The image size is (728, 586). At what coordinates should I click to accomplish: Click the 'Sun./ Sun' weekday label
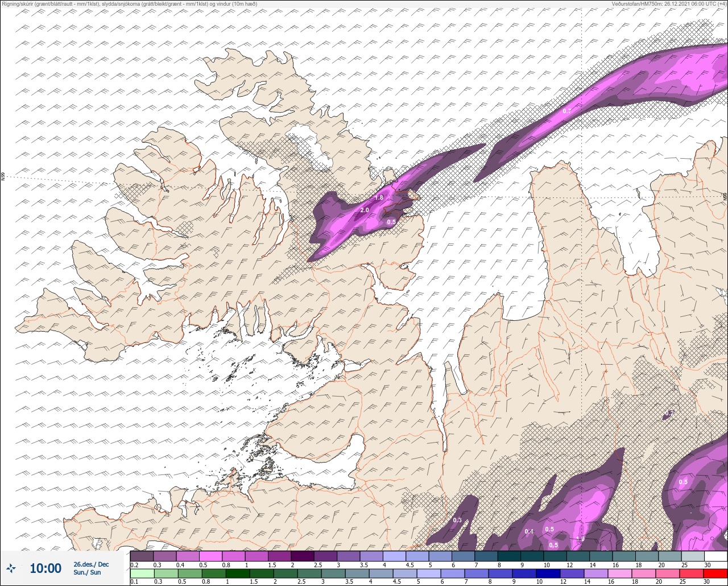click(87, 572)
